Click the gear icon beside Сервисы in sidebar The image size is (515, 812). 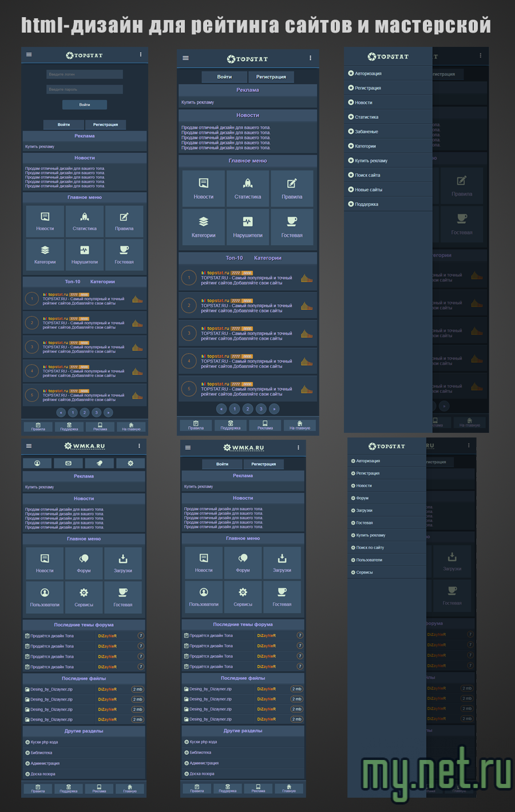[x=353, y=572]
